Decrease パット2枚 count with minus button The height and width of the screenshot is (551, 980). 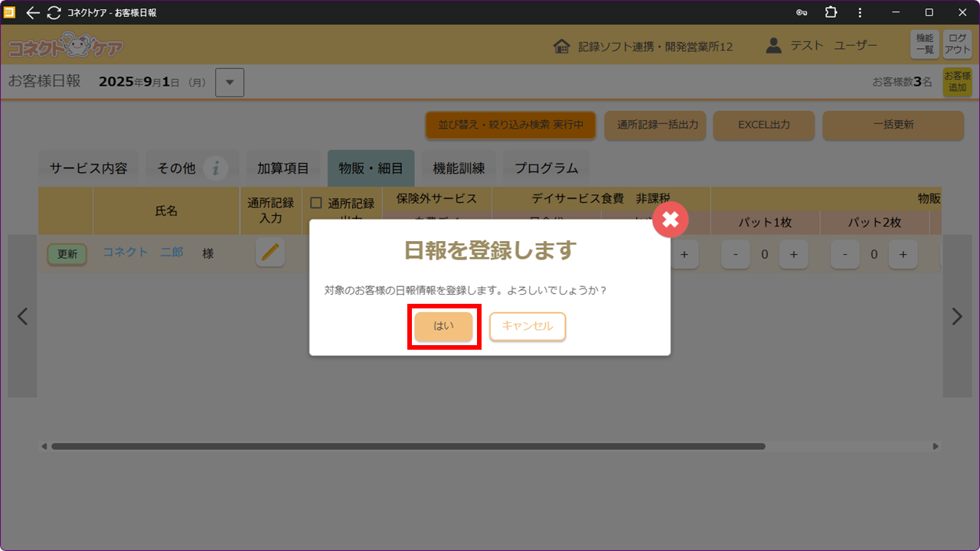pyautogui.click(x=844, y=255)
